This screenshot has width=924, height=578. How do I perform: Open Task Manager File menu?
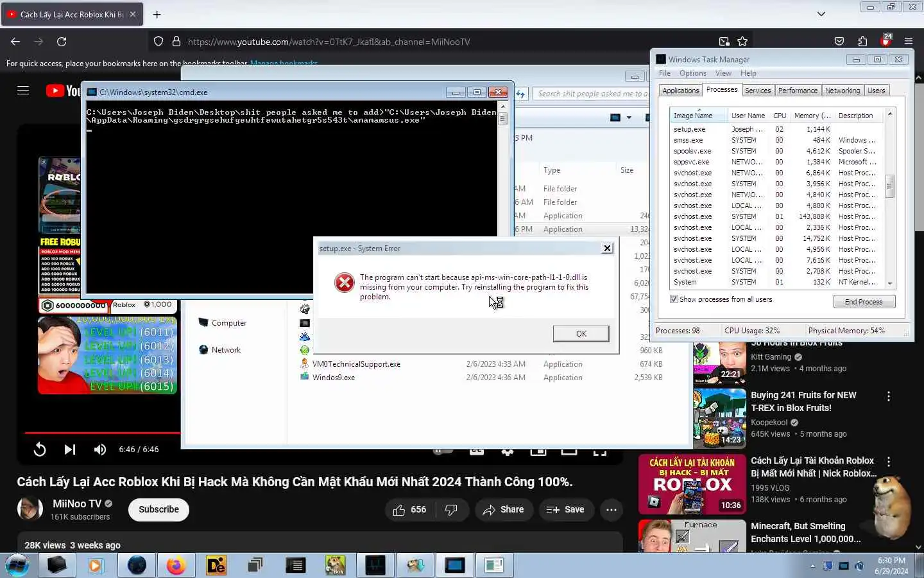(665, 73)
